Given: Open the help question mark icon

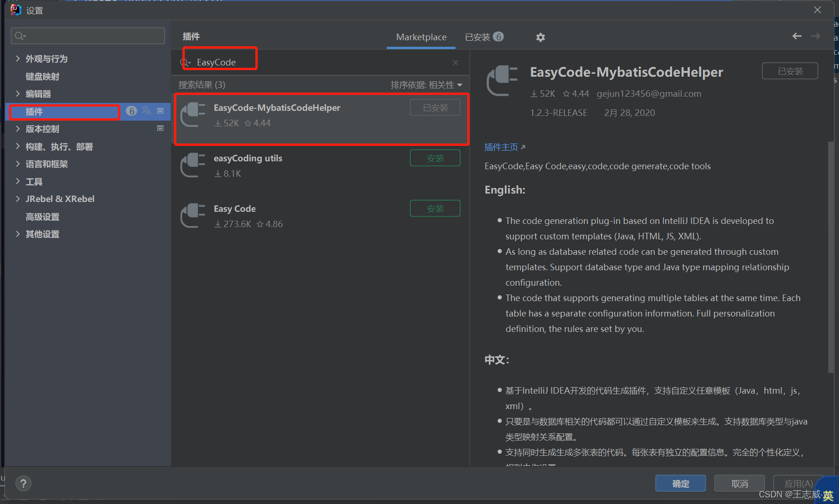Looking at the screenshot, I should (x=23, y=483).
